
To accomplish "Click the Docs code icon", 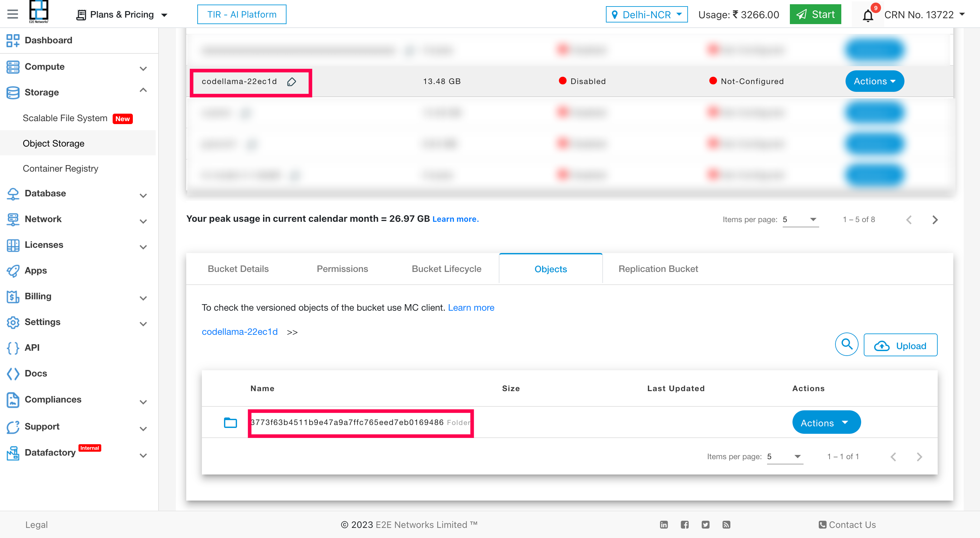I will coord(13,374).
